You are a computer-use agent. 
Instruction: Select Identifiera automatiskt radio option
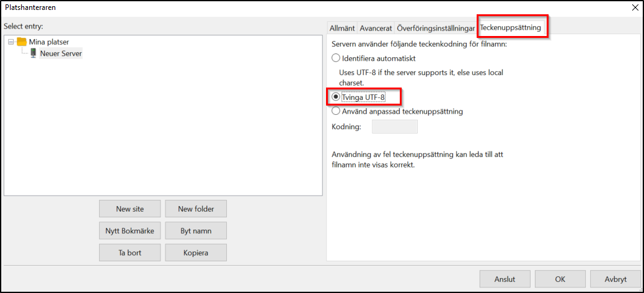tap(336, 58)
